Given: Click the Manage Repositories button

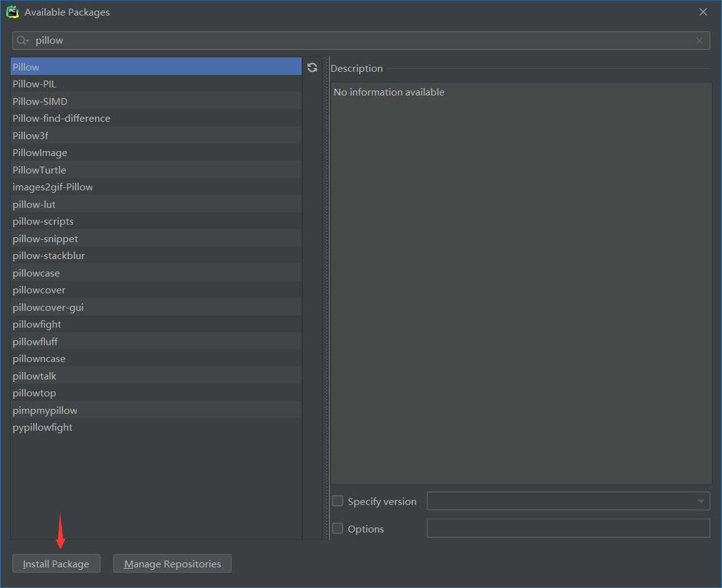Looking at the screenshot, I should 172,564.
